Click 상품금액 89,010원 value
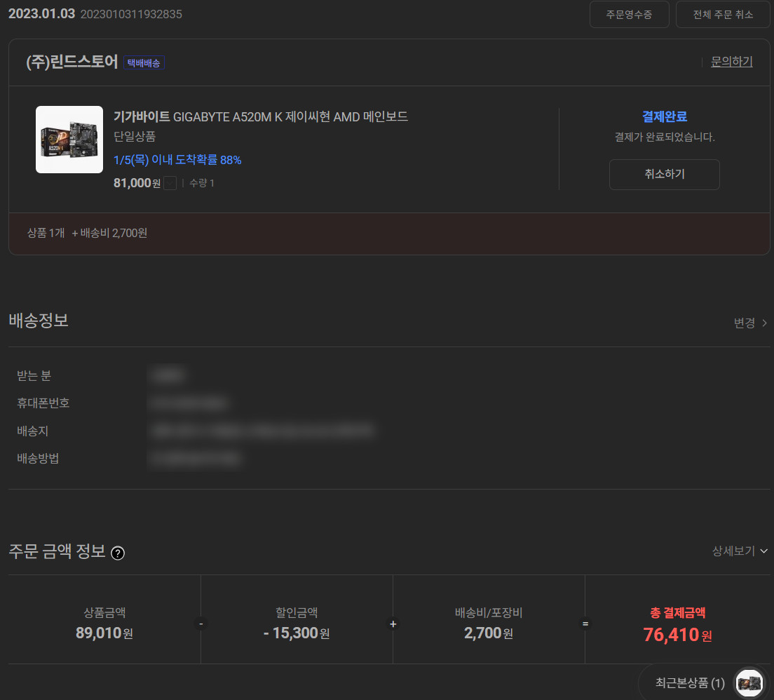Screen dimensions: 774x700 (x=104, y=633)
